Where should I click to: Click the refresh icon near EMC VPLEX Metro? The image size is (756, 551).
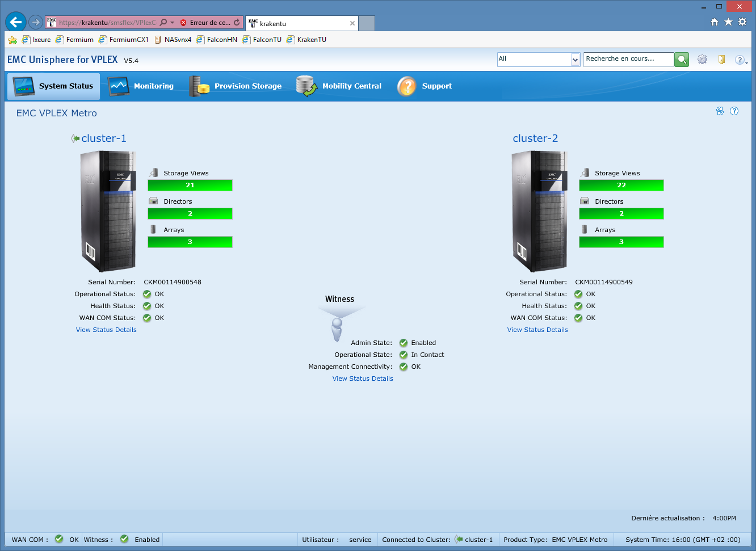coord(720,111)
